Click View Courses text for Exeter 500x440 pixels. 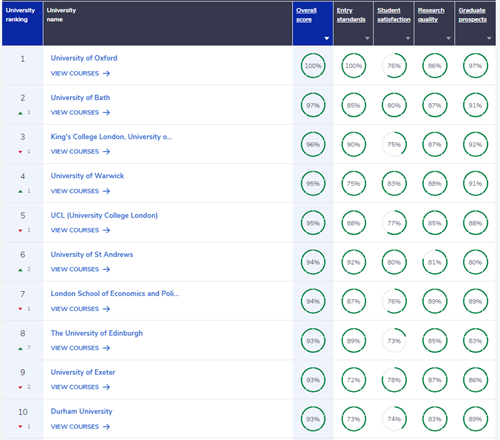[75, 387]
